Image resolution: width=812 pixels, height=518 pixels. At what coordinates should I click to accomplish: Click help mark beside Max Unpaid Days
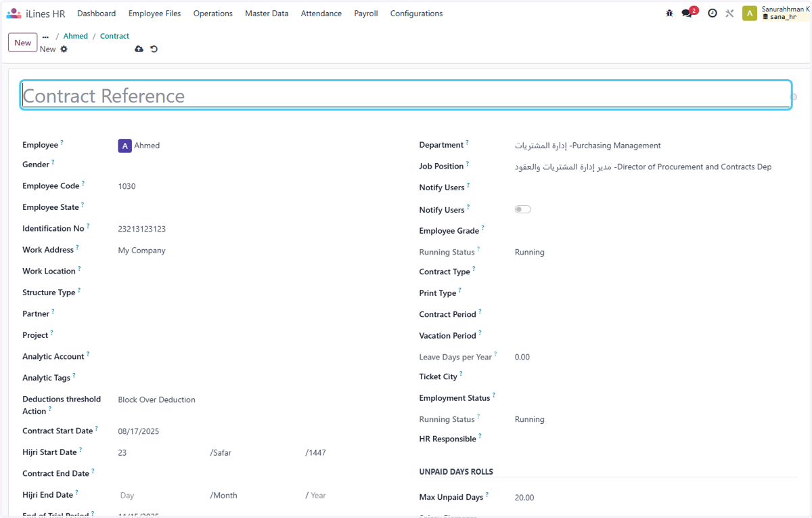[x=487, y=494]
